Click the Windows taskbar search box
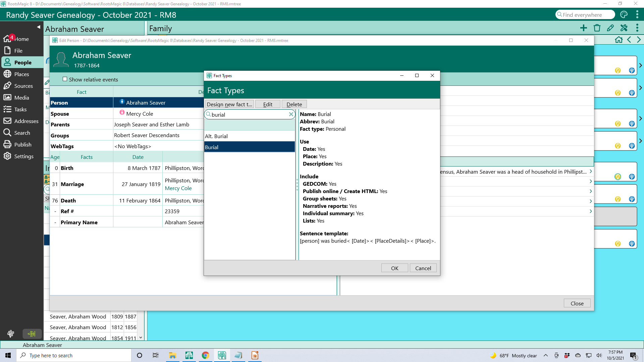This screenshot has width=644, height=362. coord(74,355)
